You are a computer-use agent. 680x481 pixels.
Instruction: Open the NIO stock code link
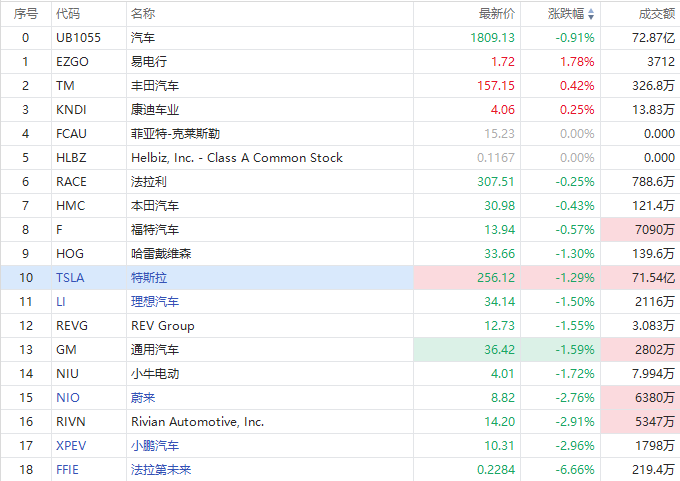67,397
